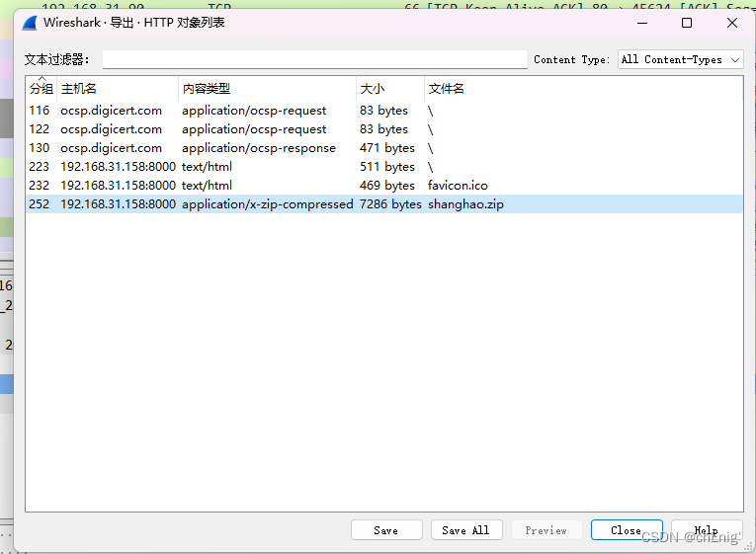The image size is (756, 554).
Task: Select the favicon.ico file row
Action: click(384, 186)
